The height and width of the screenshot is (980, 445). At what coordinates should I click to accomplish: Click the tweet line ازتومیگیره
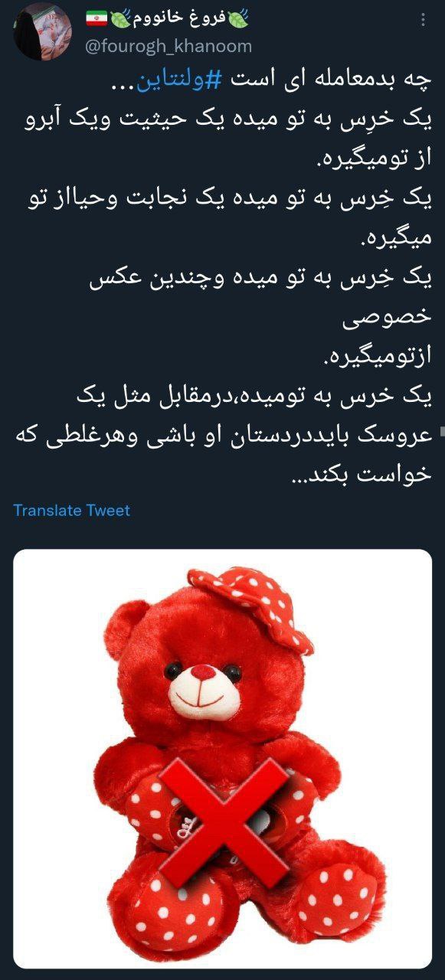378,357
